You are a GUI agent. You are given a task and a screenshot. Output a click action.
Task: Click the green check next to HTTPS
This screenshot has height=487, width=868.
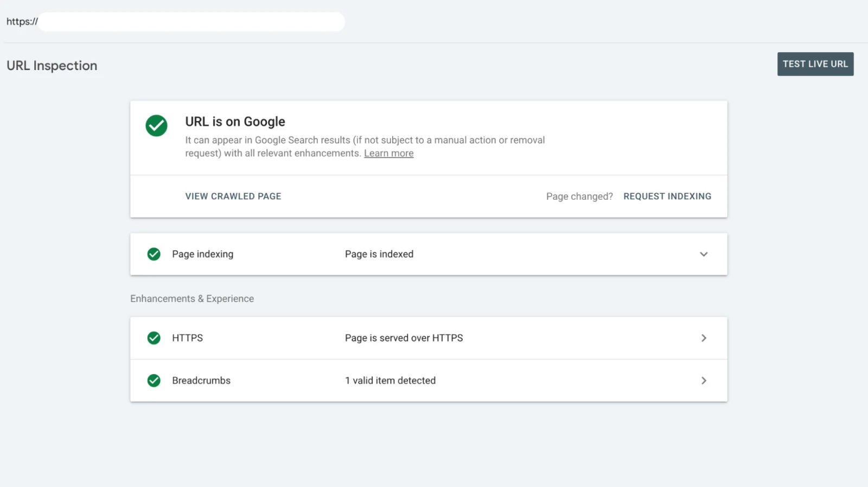pyautogui.click(x=154, y=338)
